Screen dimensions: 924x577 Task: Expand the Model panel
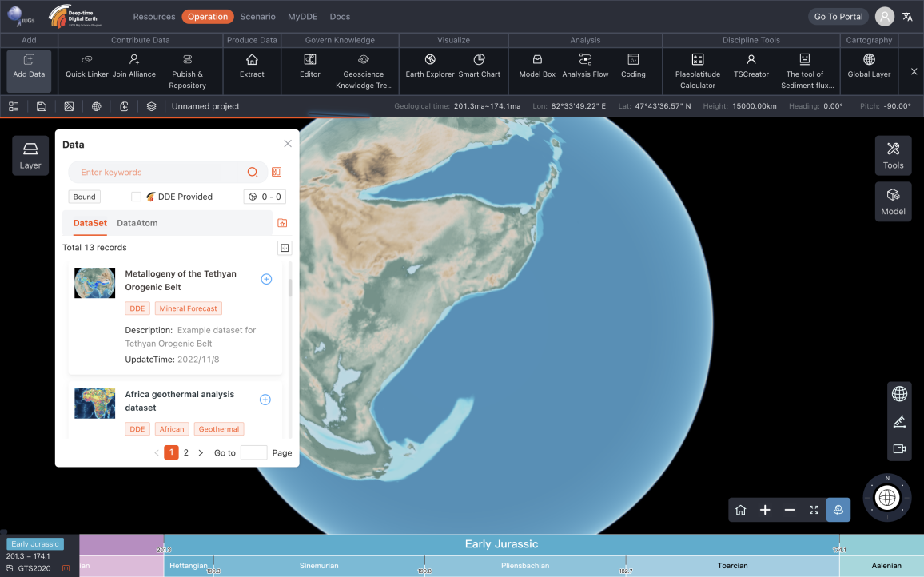tap(893, 201)
